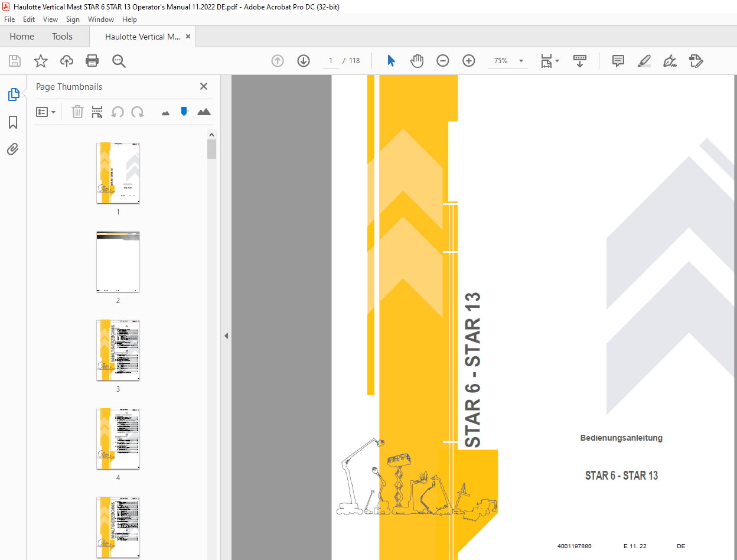
Task: Switch to the Home tab
Action: 22,37
